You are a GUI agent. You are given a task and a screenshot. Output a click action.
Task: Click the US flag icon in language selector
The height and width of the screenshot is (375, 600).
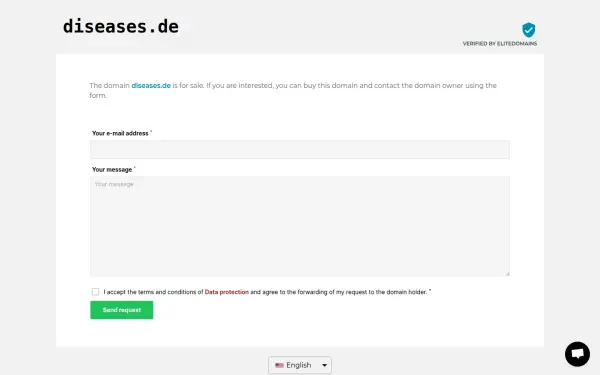[279, 365]
